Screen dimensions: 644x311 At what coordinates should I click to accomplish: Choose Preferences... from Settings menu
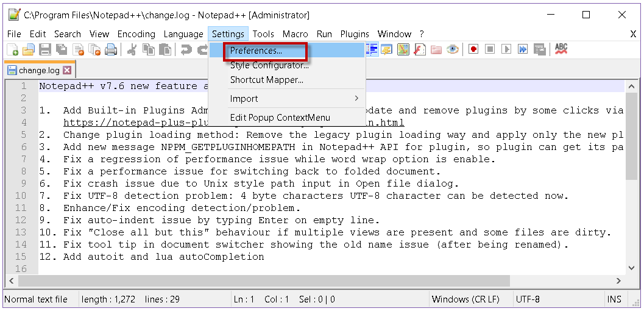point(287,51)
